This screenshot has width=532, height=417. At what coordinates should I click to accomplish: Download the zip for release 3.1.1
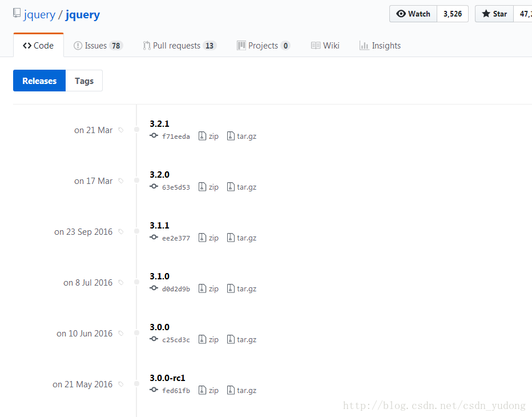point(208,238)
